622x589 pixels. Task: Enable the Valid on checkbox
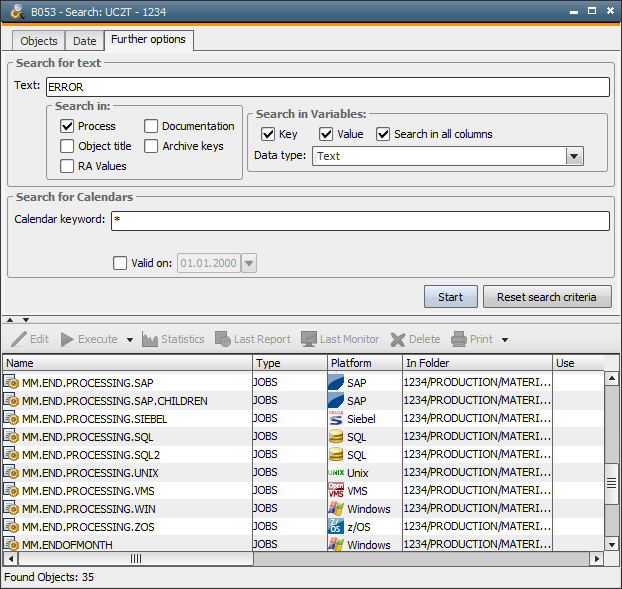pyautogui.click(x=120, y=263)
